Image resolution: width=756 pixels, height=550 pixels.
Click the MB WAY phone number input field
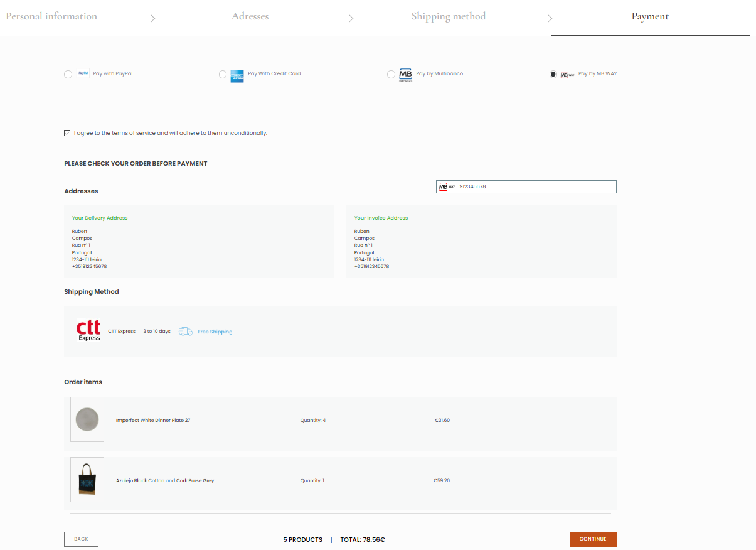click(x=536, y=187)
